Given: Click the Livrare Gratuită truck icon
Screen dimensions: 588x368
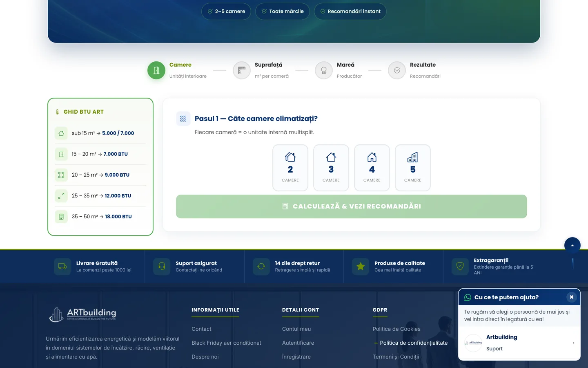Looking at the screenshot, I should pyautogui.click(x=62, y=267).
